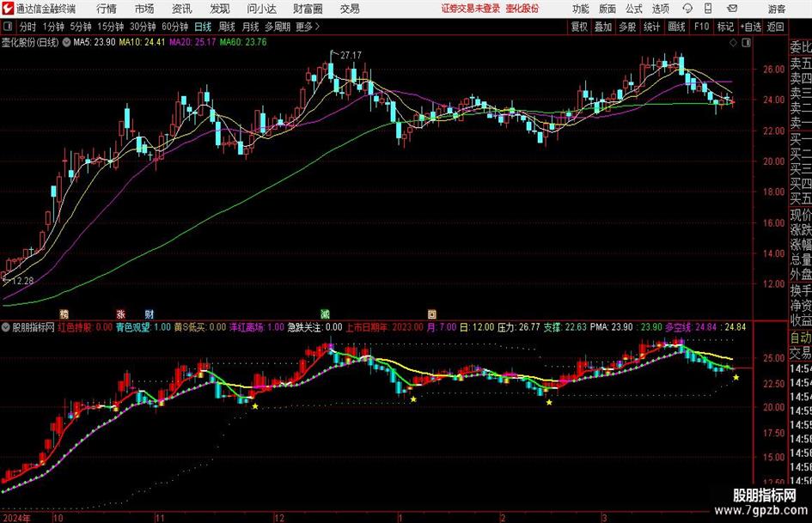Click the 返回 back button
The width and height of the screenshot is (812, 523).
click(775, 27)
